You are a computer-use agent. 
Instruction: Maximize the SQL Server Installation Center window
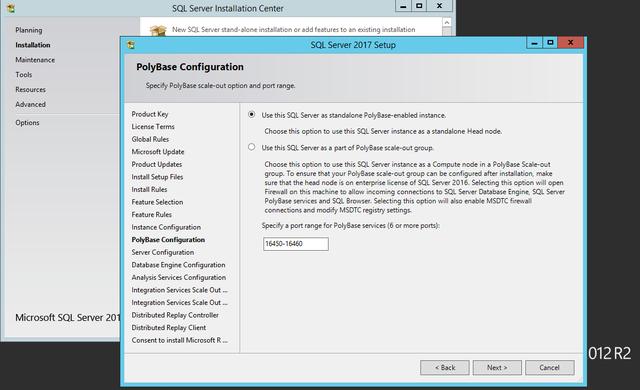tap(419, 6)
